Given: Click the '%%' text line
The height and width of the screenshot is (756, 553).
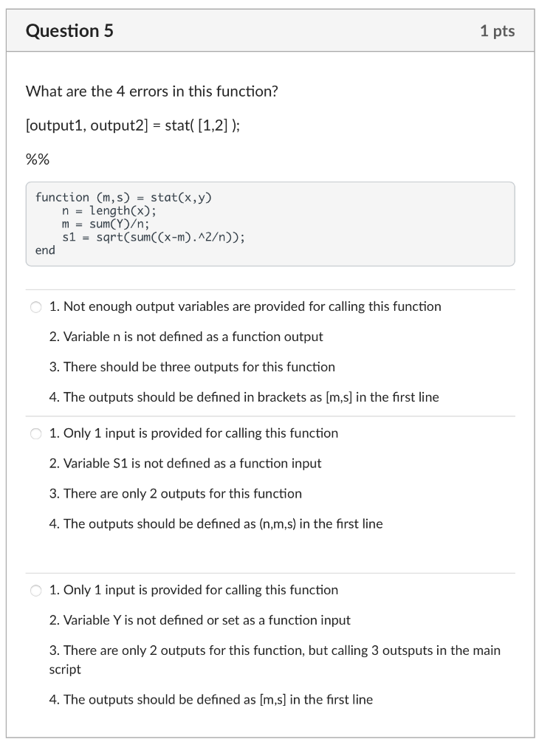Looking at the screenshot, I should pos(32,157).
